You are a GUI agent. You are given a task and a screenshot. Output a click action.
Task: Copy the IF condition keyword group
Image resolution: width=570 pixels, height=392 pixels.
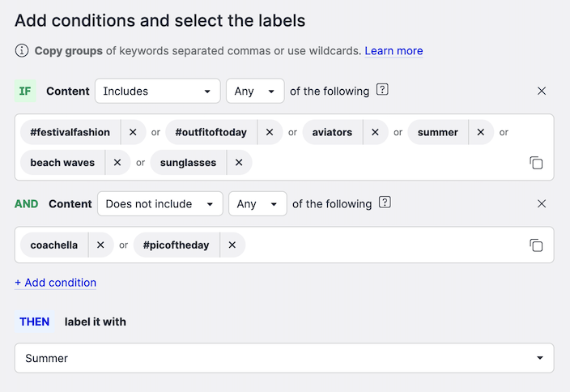(536, 163)
